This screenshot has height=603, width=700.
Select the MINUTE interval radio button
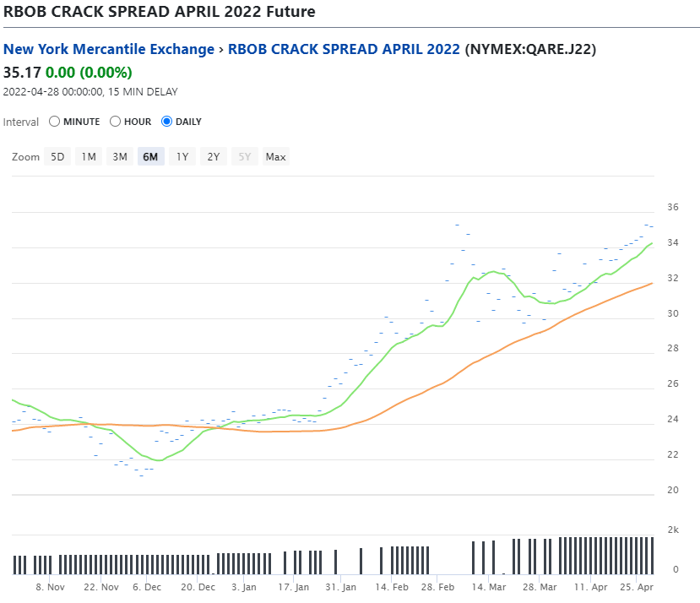coord(55,122)
